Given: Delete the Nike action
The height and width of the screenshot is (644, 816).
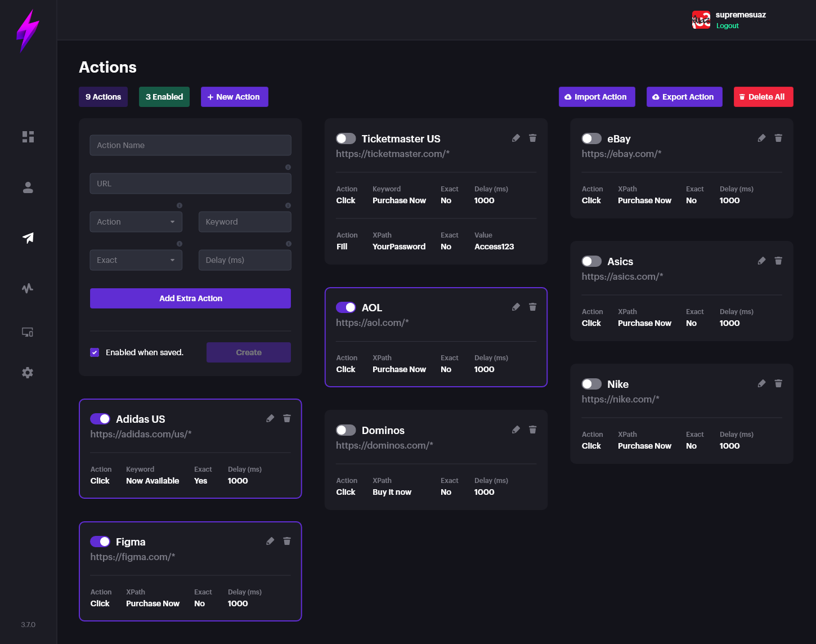Looking at the screenshot, I should 778,383.
